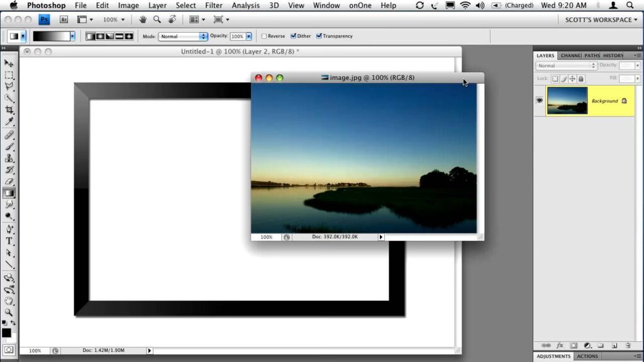Select the Gradient tool in toolbox
644x362 pixels.
9,193
